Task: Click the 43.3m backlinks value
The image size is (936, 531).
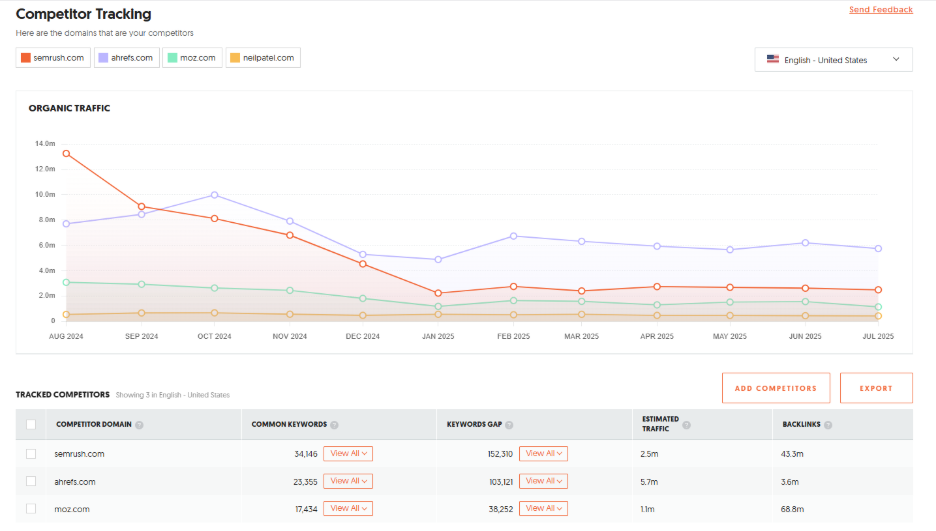Action: pyautogui.click(x=792, y=454)
